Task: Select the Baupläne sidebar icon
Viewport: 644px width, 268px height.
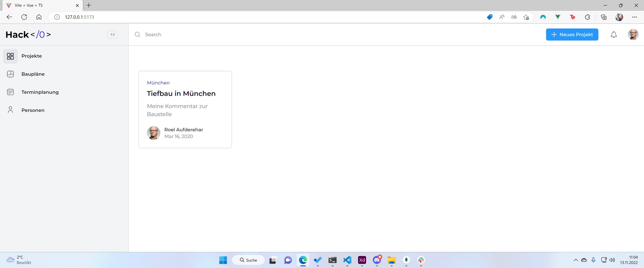Action: point(10,74)
